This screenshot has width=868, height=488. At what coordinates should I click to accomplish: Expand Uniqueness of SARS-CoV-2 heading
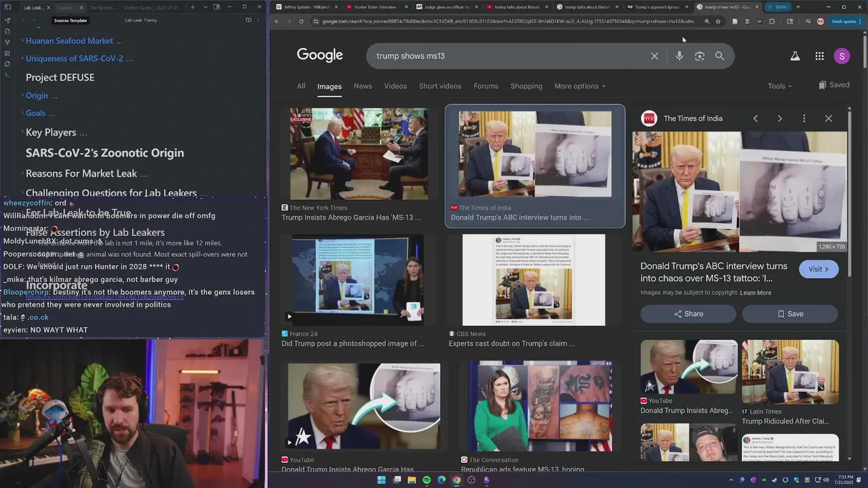[22, 59]
